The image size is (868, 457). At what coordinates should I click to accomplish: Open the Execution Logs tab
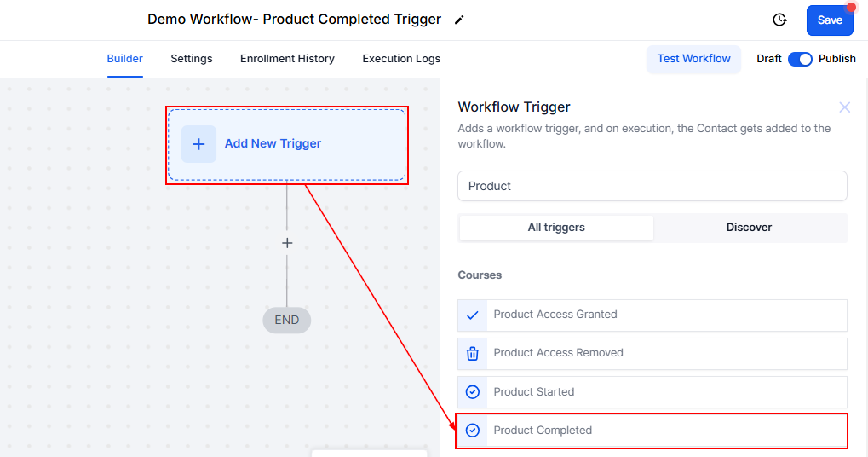(401, 59)
